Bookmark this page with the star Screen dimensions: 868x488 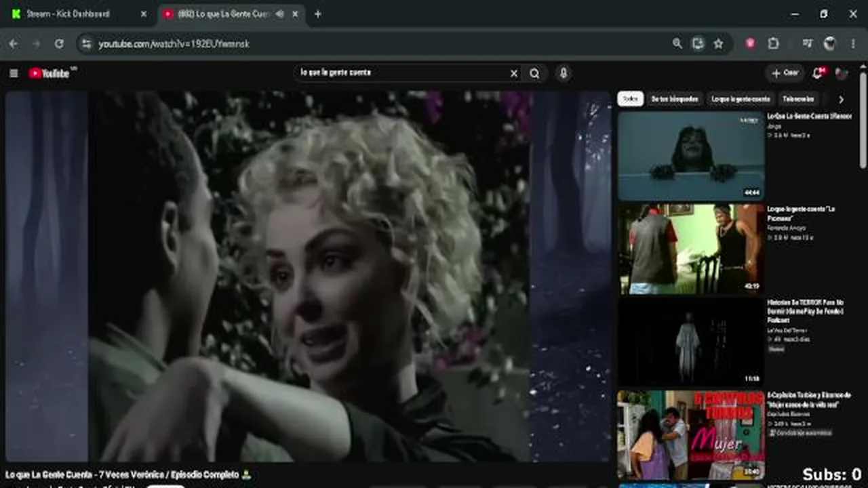(718, 43)
